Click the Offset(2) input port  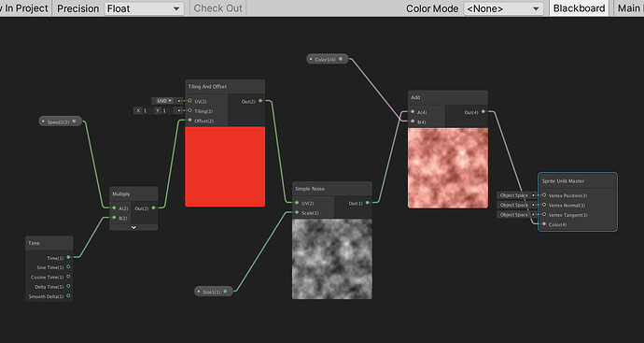pyautogui.click(x=189, y=121)
